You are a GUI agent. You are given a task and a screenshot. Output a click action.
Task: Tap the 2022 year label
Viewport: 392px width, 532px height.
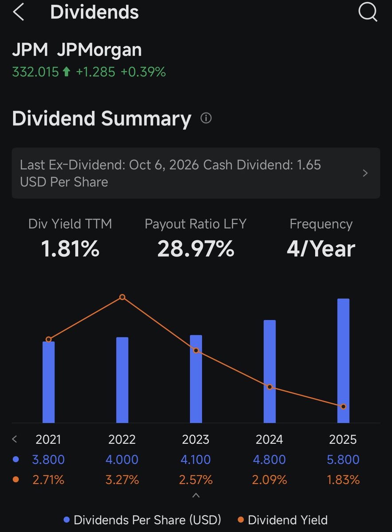[122, 439]
